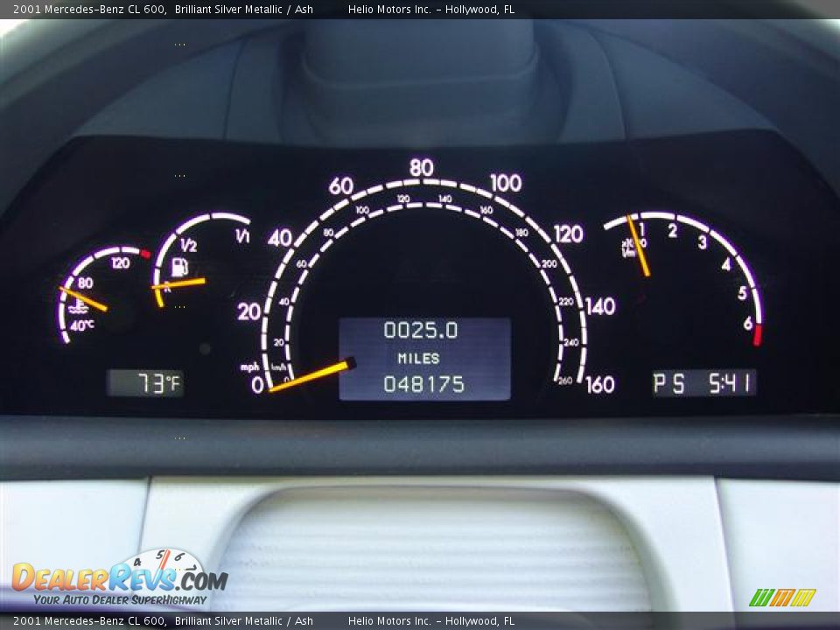Click the striped logo in the corner
The image size is (840, 630).
pyautogui.click(x=781, y=598)
